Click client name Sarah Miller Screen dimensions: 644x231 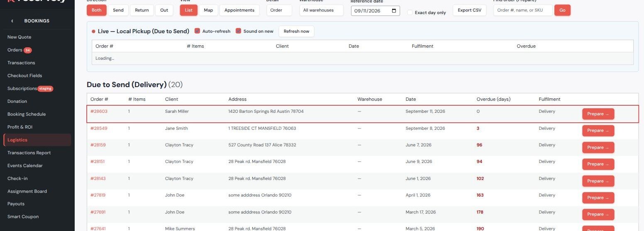pyautogui.click(x=177, y=111)
